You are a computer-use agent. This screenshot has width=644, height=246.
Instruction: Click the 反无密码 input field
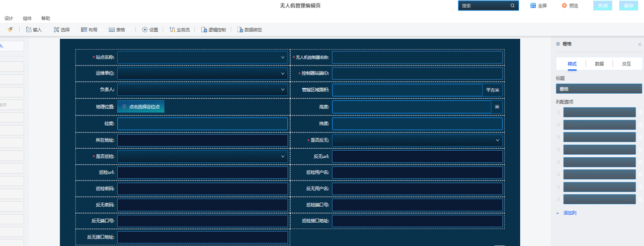point(202,205)
